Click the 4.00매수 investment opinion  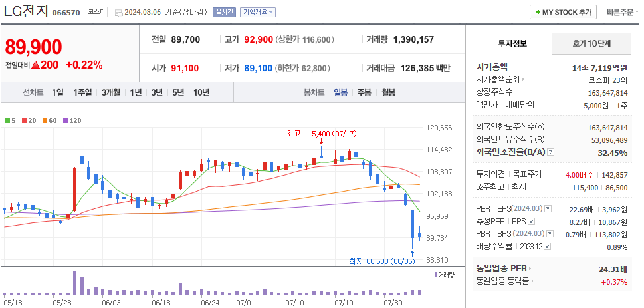(x=579, y=175)
